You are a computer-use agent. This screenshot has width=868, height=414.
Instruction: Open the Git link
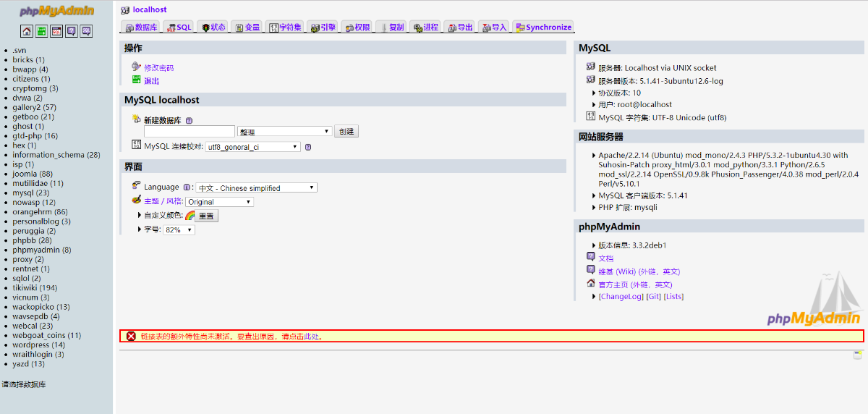(x=653, y=297)
